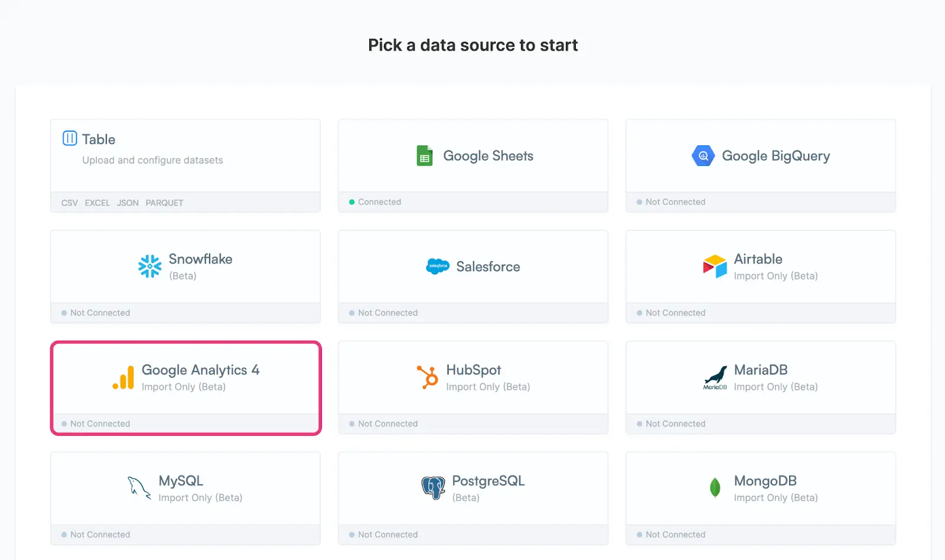Image resolution: width=945 pixels, height=560 pixels.
Task: Click the PostgreSQL elephant icon
Action: (x=434, y=488)
